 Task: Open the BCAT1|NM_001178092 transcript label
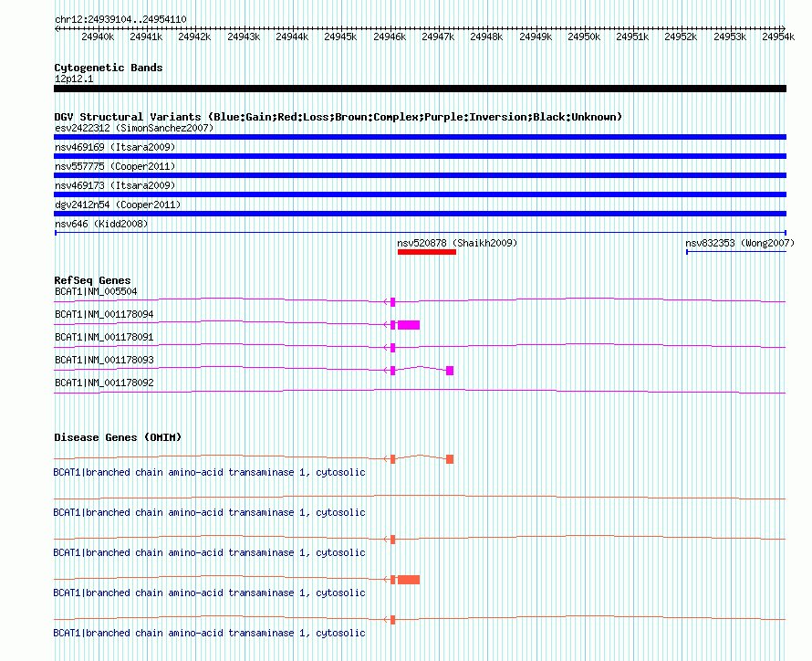coord(104,383)
